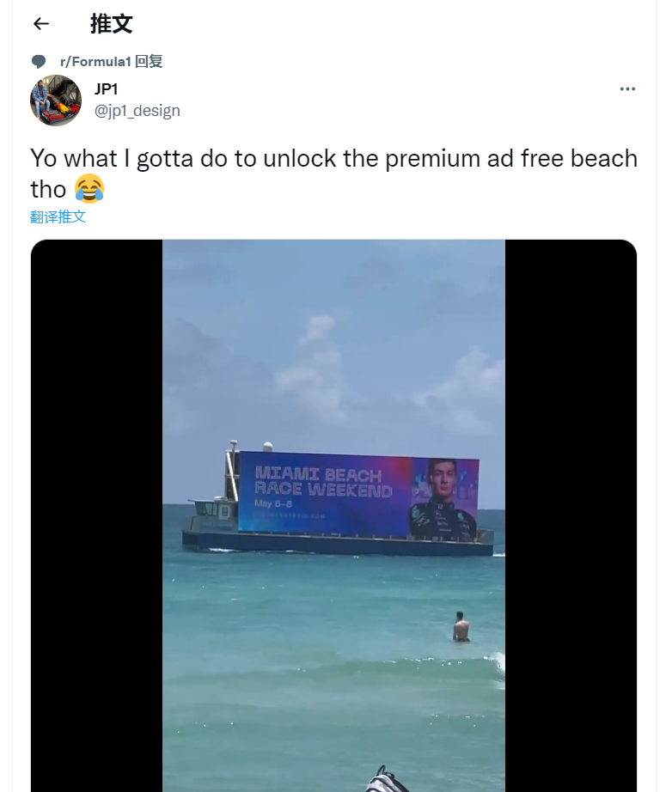Click the JP1 display name
This screenshot has width=672, height=792.
[x=106, y=88]
